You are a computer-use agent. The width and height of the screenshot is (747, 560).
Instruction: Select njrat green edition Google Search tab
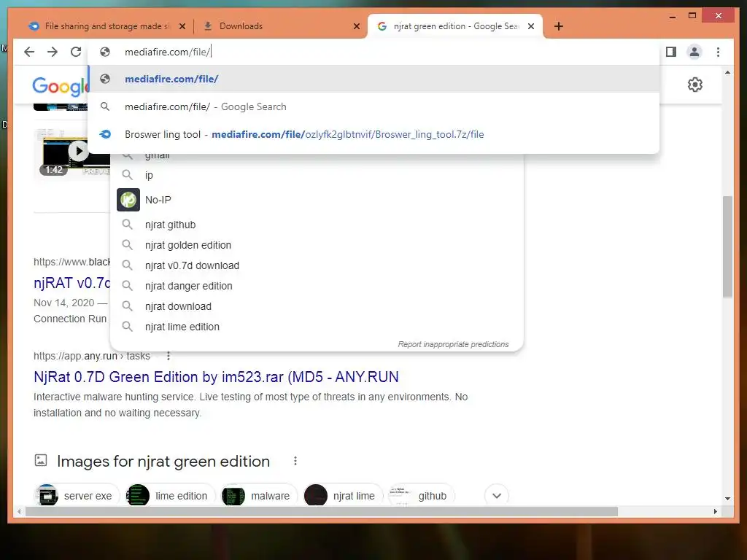pos(455,26)
